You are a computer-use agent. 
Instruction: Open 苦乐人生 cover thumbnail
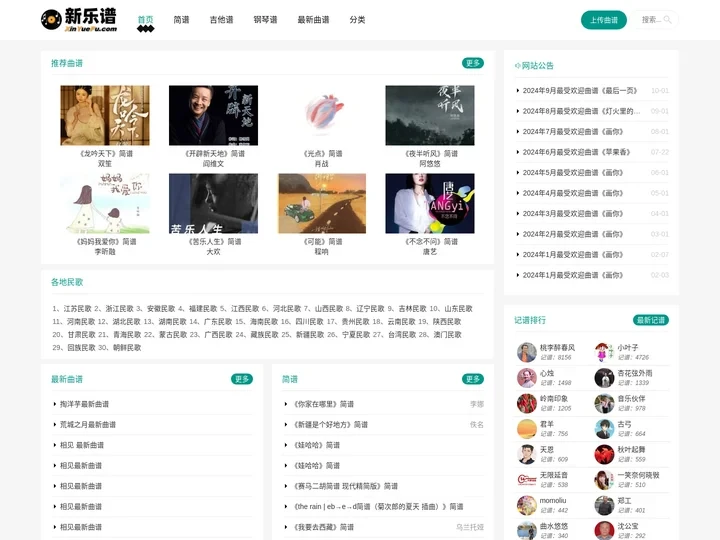(214, 203)
